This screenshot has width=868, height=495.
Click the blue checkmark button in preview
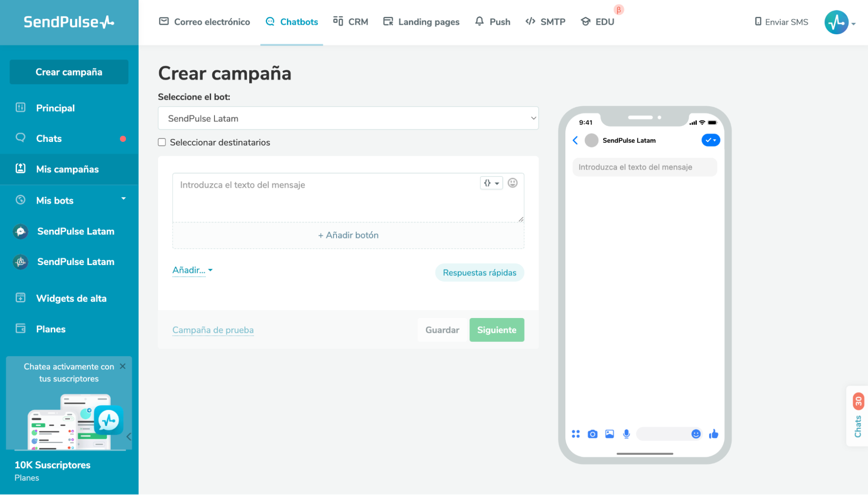click(x=710, y=140)
